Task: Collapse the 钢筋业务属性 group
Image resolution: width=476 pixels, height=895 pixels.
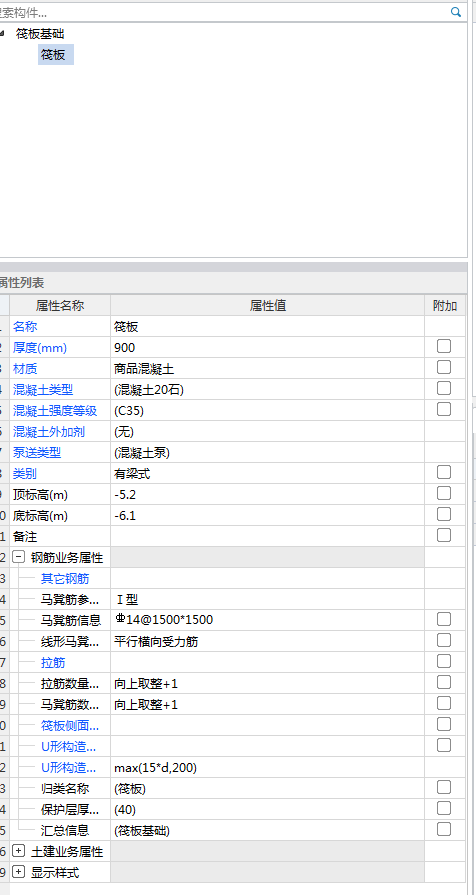Action: click(18, 557)
